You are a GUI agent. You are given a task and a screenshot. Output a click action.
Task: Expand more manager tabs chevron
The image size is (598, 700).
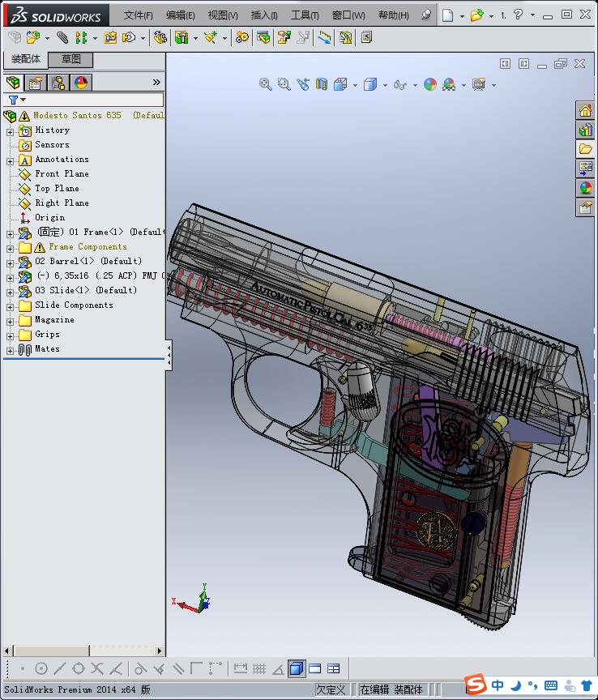156,82
